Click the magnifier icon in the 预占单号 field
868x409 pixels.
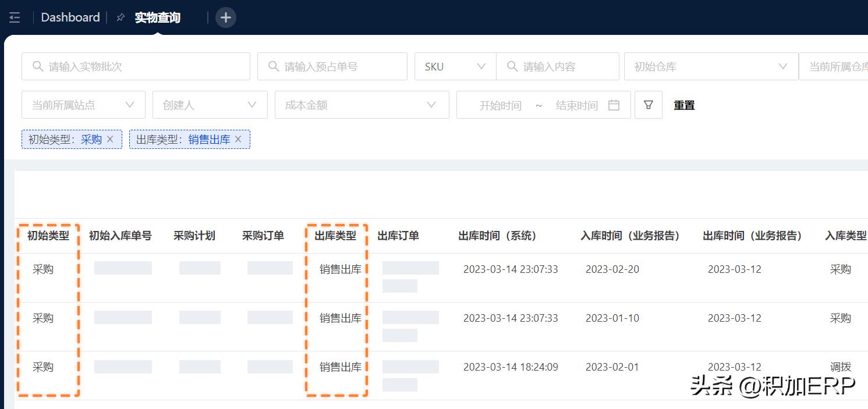tap(272, 66)
